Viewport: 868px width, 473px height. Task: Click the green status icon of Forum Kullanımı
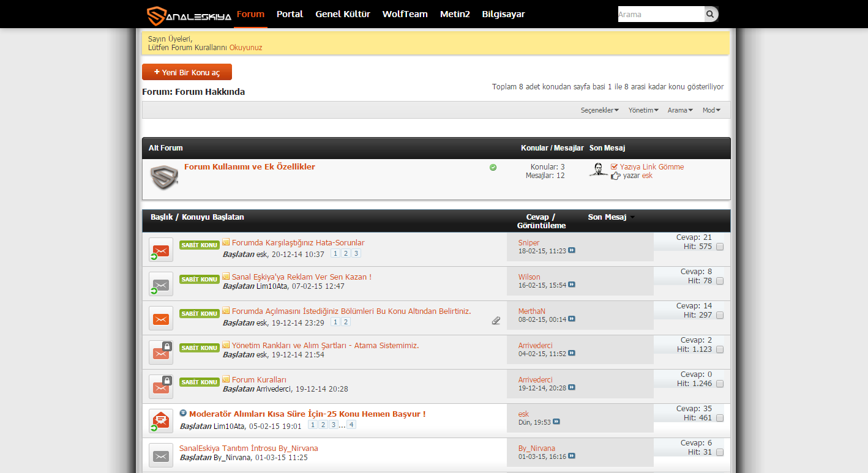click(493, 167)
